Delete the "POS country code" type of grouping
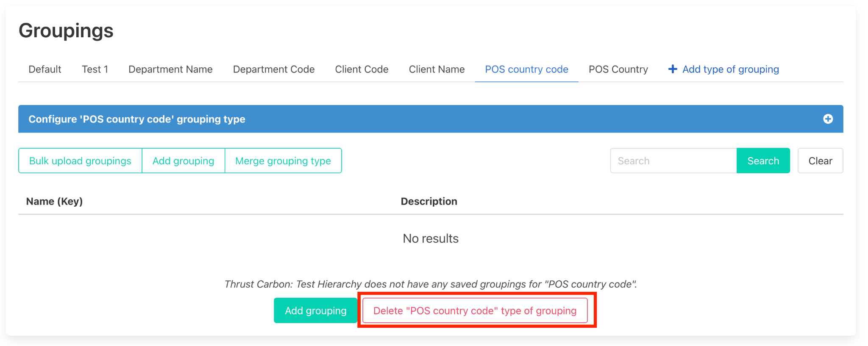The image size is (868, 346). pyautogui.click(x=475, y=310)
